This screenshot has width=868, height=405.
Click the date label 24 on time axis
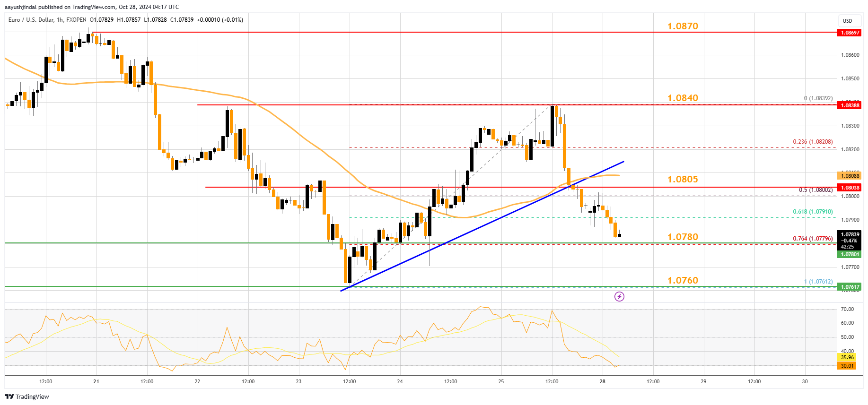pyautogui.click(x=400, y=381)
